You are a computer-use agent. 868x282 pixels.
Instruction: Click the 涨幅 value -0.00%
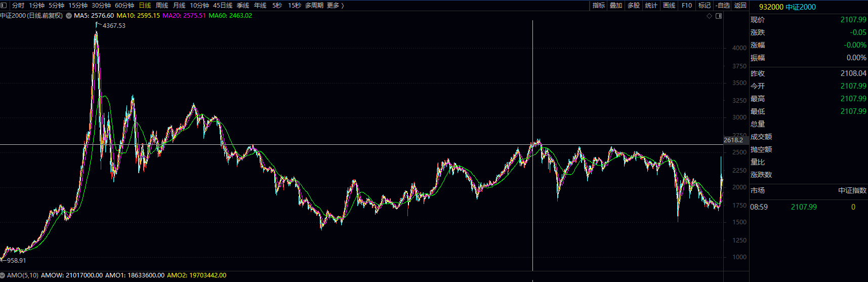coord(855,45)
